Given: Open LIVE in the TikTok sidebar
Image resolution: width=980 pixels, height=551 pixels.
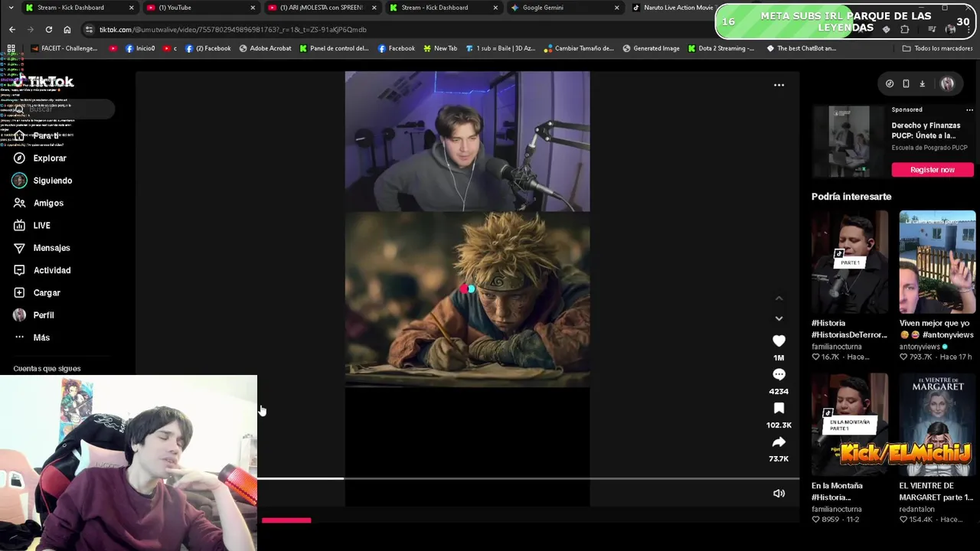Looking at the screenshot, I should pyautogui.click(x=41, y=226).
